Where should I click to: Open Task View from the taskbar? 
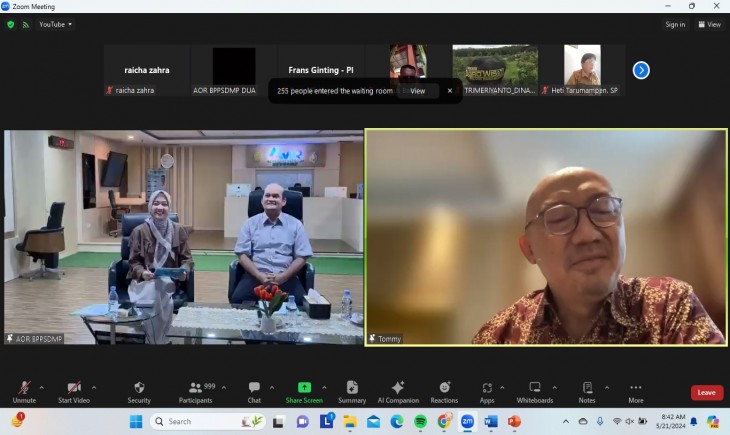[x=278, y=421]
